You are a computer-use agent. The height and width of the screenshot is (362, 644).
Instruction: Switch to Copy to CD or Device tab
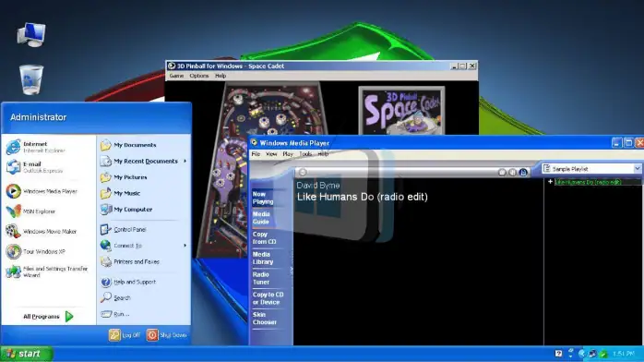(x=268, y=298)
